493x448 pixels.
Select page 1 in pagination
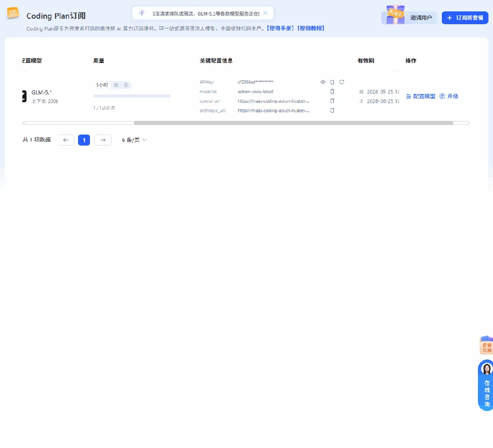pos(84,140)
